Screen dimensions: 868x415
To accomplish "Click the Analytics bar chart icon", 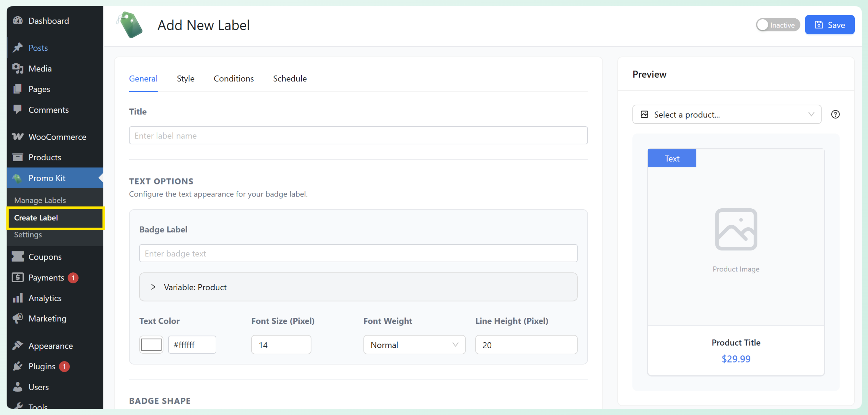I will coord(18,298).
